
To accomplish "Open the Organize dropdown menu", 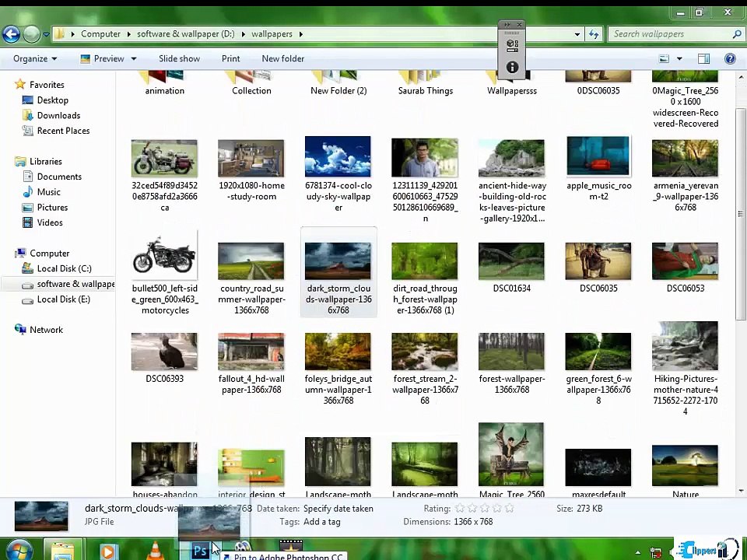I will tap(35, 58).
